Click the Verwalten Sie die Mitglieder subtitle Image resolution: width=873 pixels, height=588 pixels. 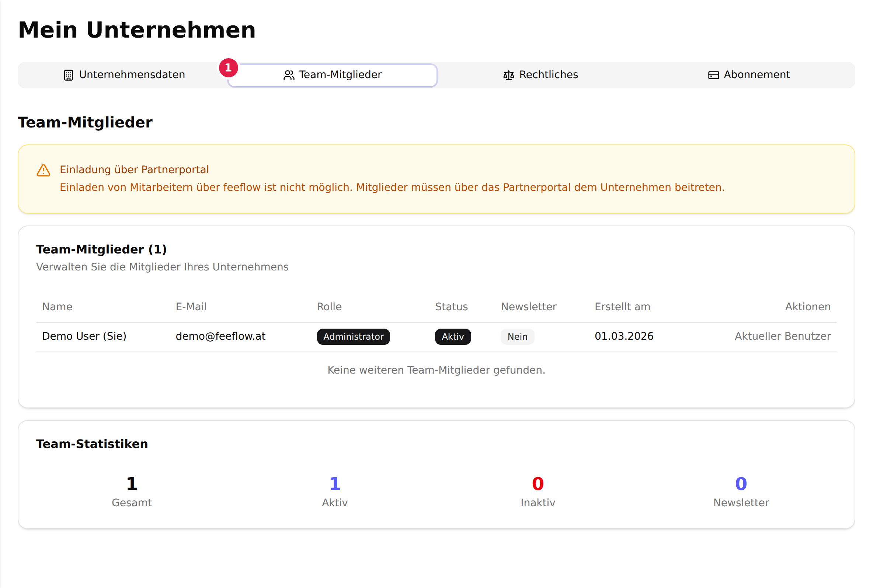tap(162, 267)
